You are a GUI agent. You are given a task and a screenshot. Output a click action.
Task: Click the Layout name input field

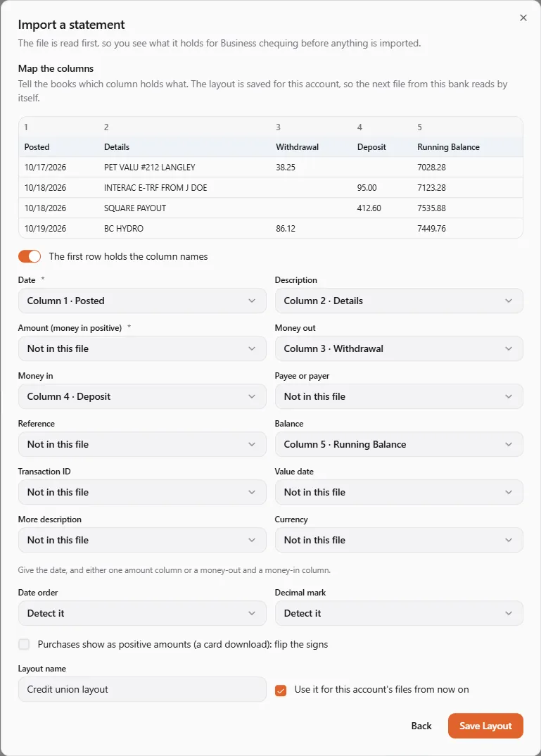(142, 689)
